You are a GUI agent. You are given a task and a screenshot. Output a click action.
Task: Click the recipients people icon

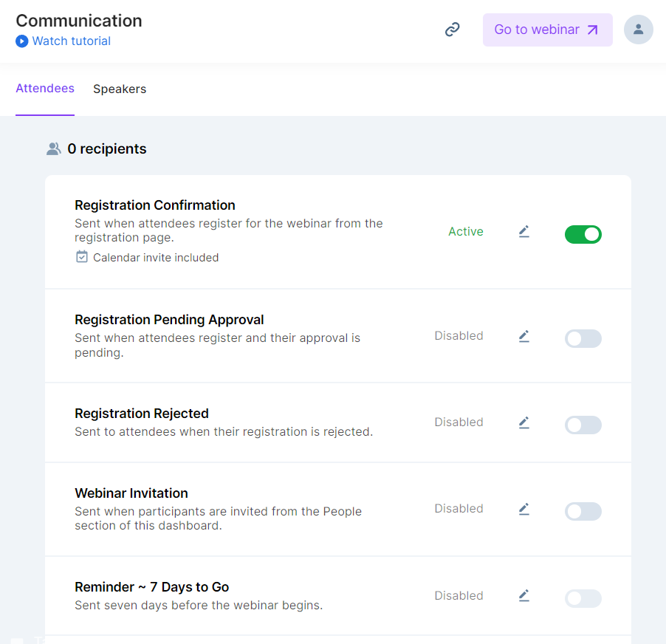point(53,149)
